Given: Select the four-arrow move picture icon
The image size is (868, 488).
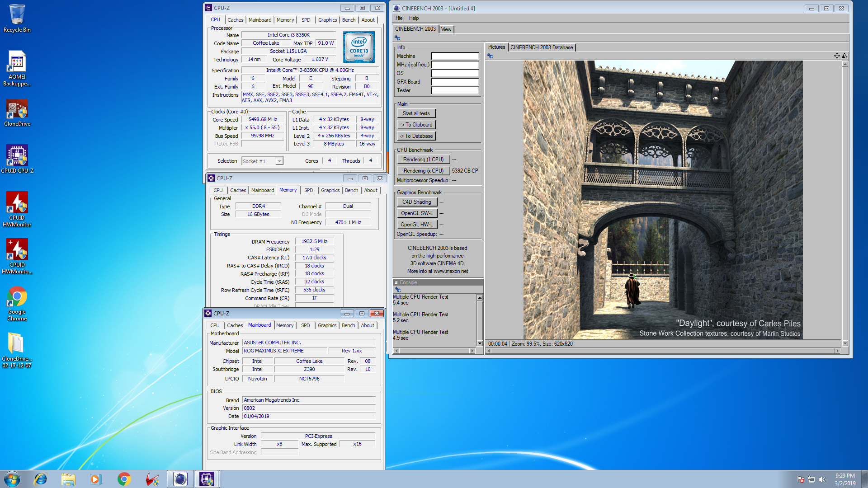Looking at the screenshot, I should (837, 56).
